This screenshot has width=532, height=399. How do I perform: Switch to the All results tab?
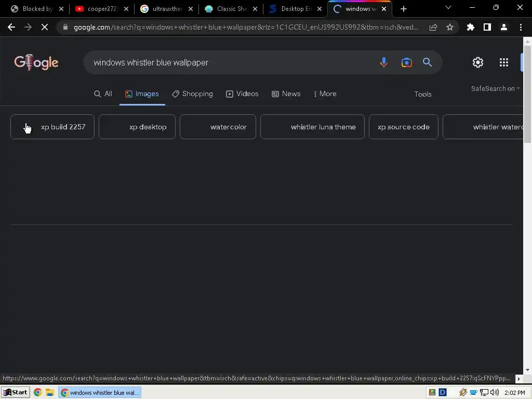coord(103,94)
